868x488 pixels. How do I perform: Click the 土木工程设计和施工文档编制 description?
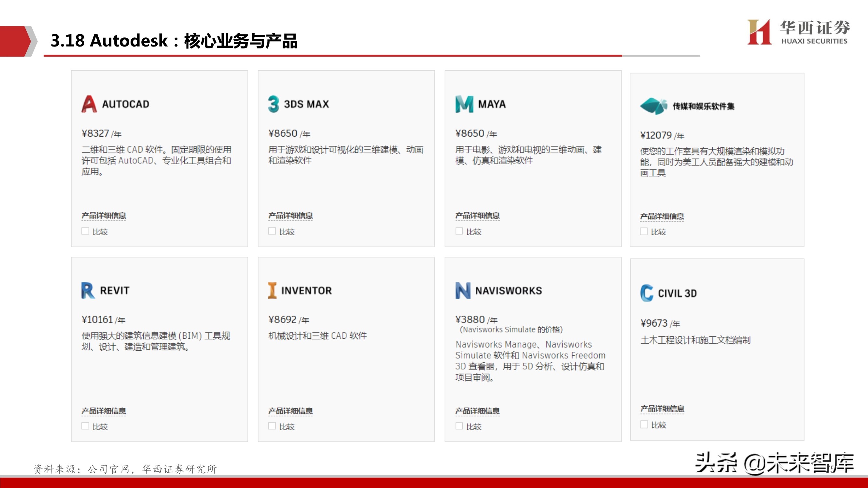coord(695,340)
